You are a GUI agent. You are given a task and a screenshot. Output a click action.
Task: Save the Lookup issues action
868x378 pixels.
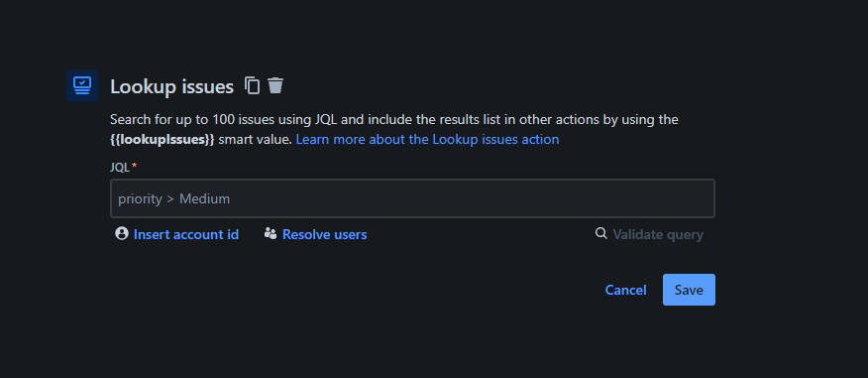689,290
